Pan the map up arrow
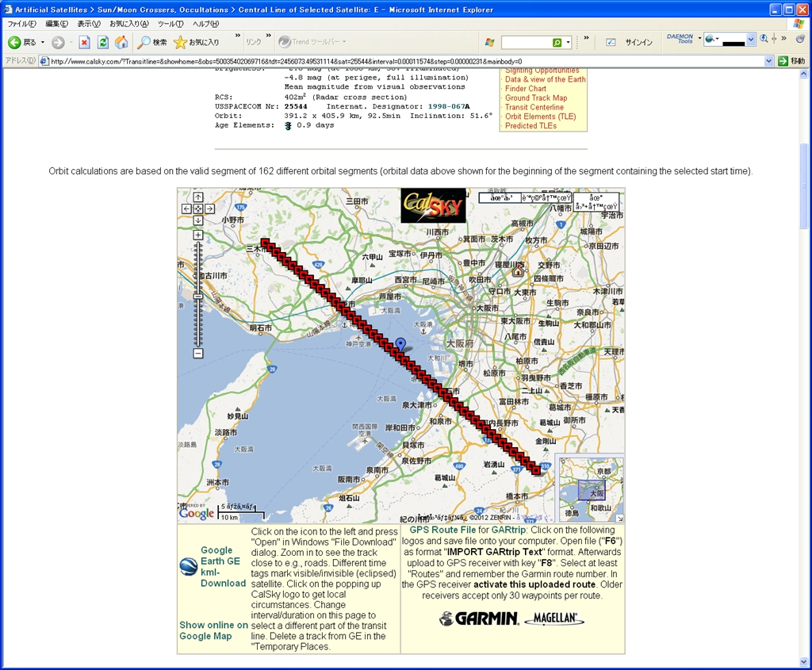 coord(198,197)
